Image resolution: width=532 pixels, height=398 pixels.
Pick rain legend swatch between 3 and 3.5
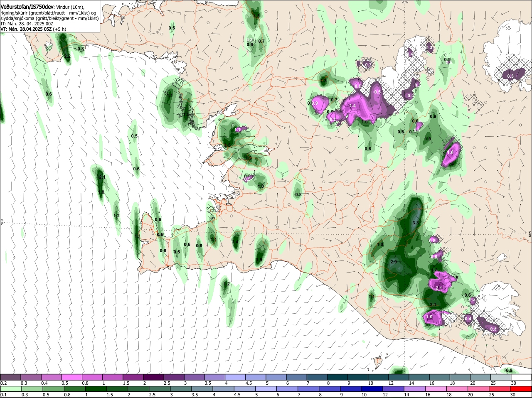(x=182, y=388)
